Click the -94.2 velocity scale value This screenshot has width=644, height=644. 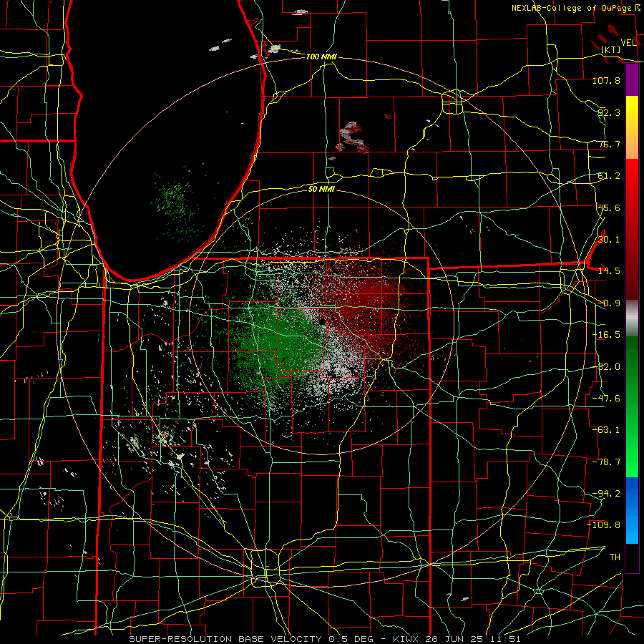pos(606,494)
